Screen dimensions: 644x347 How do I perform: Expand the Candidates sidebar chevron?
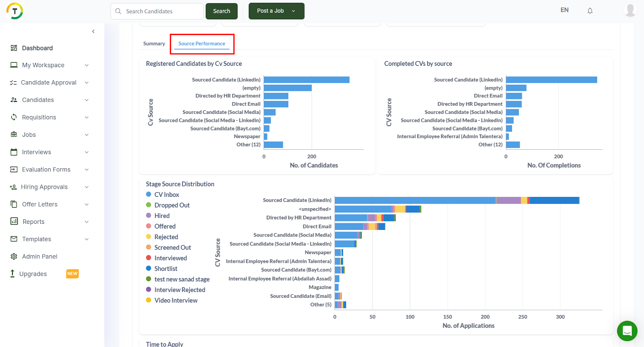tap(87, 100)
